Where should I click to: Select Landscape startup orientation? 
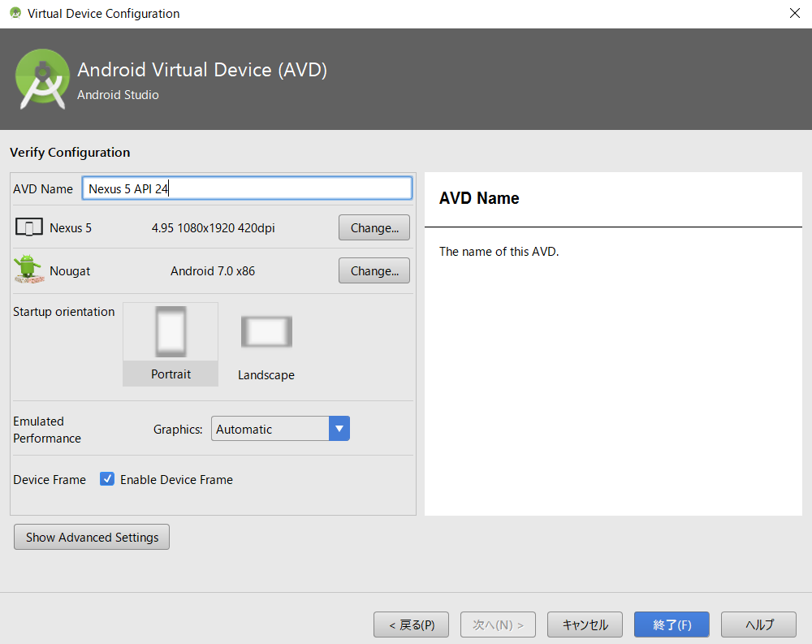(266, 347)
